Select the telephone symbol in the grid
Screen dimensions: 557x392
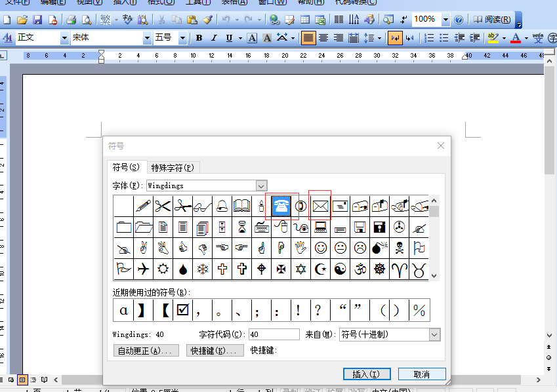pyautogui.click(x=281, y=206)
